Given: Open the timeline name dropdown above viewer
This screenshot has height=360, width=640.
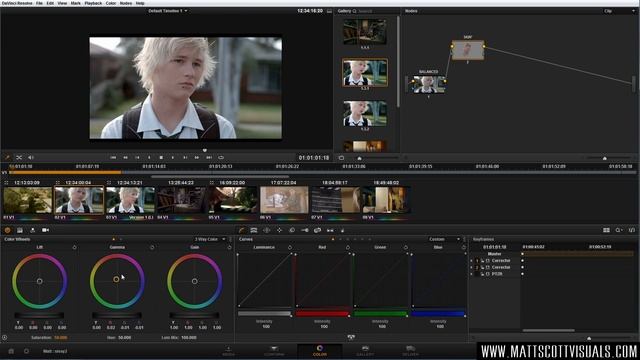Looking at the screenshot, I should [x=168, y=11].
